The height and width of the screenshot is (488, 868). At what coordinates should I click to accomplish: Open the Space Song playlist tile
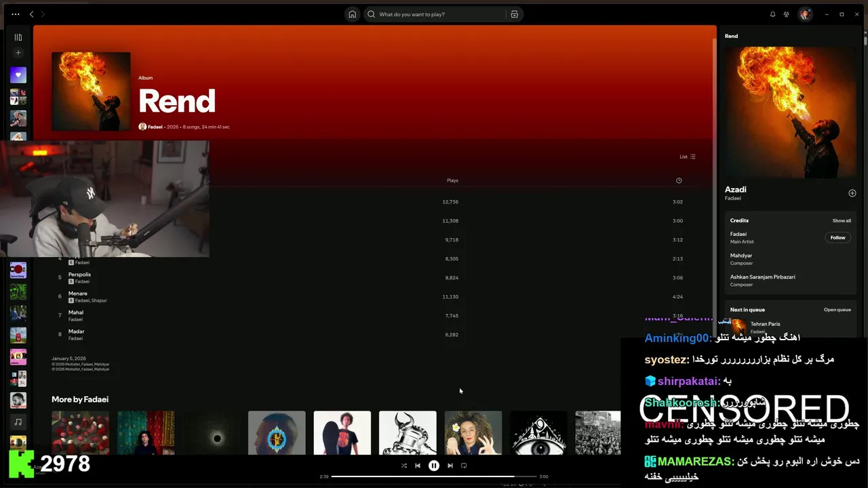18,270
